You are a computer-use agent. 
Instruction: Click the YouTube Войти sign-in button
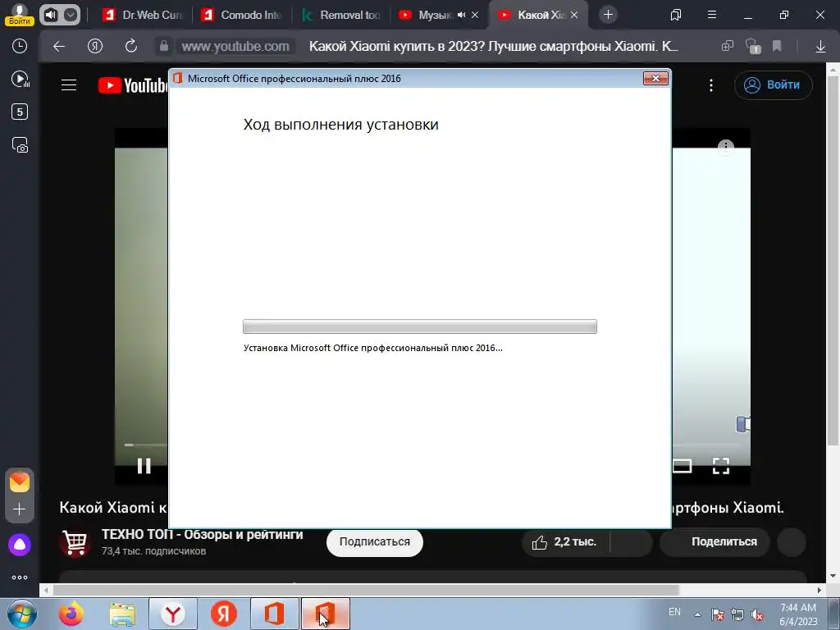tap(773, 85)
